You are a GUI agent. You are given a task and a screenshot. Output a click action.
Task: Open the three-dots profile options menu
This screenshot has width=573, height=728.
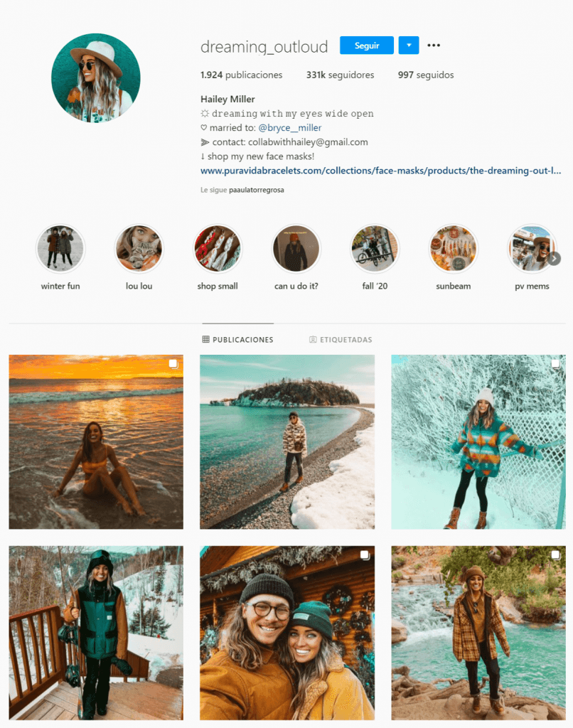(x=434, y=45)
